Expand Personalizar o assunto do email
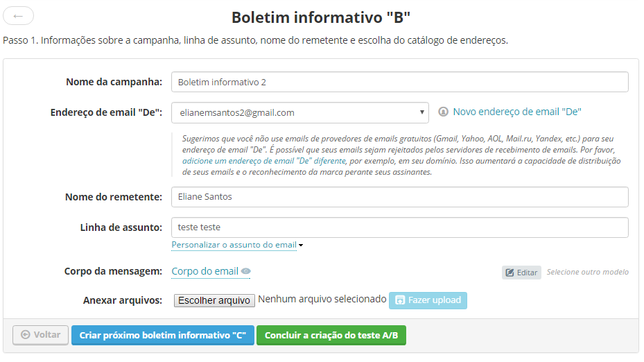The width and height of the screenshot is (644, 362). (237, 245)
